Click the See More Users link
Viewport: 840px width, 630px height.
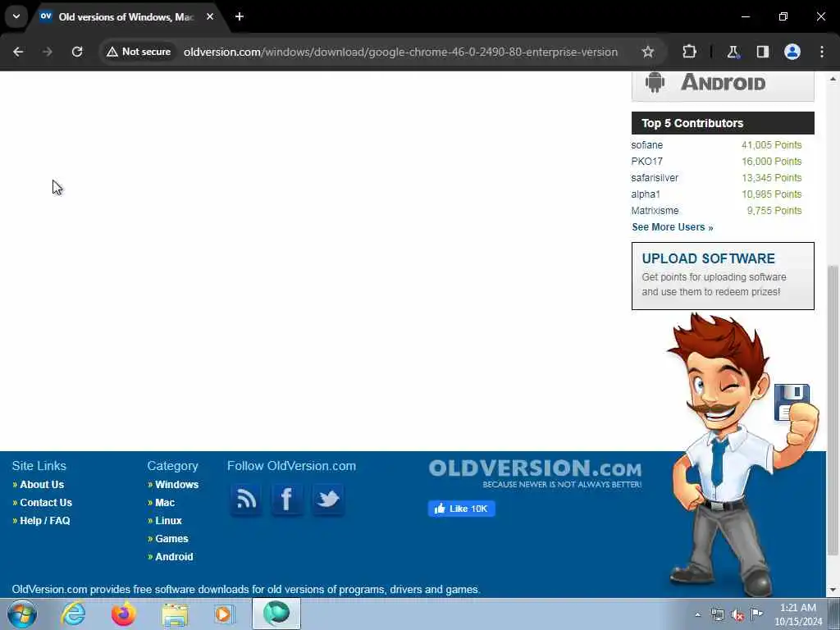click(x=673, y=227)
